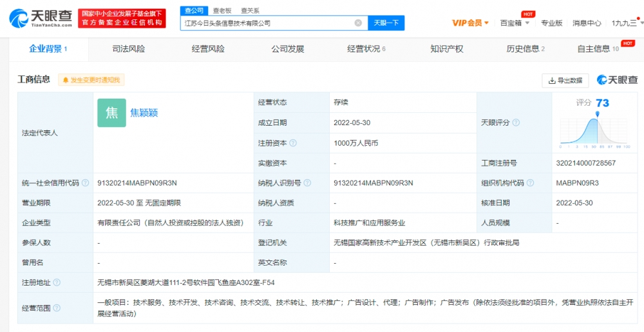Select 核准日期 value 2022-05-30
The height and width of the screenshot is (332, 644).
coord(574,202)
